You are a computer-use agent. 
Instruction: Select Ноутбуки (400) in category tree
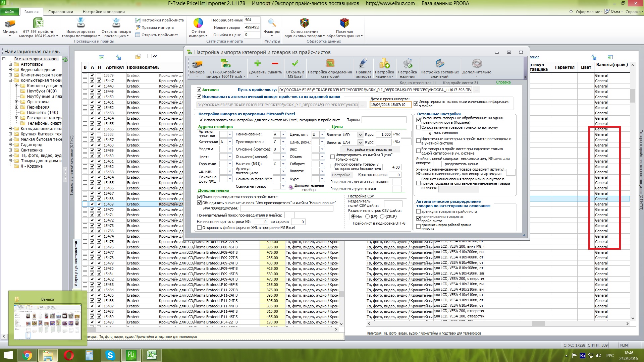(42, 91)
